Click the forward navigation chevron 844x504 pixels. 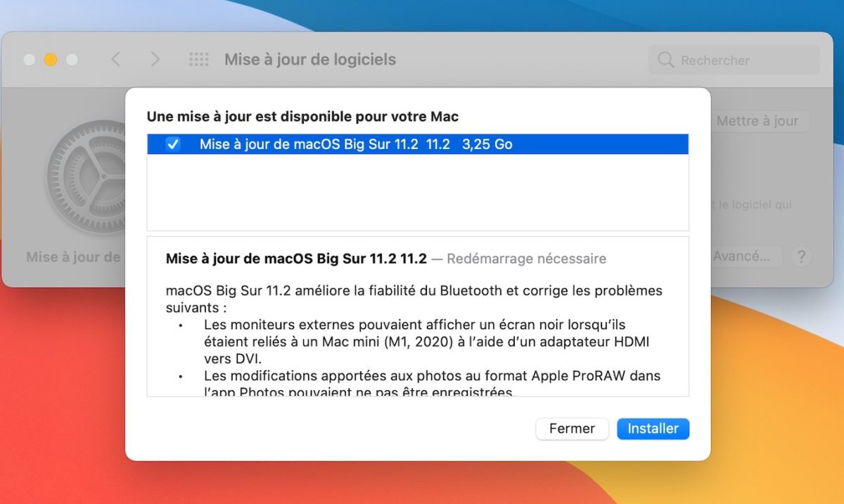tap(155, 60)
